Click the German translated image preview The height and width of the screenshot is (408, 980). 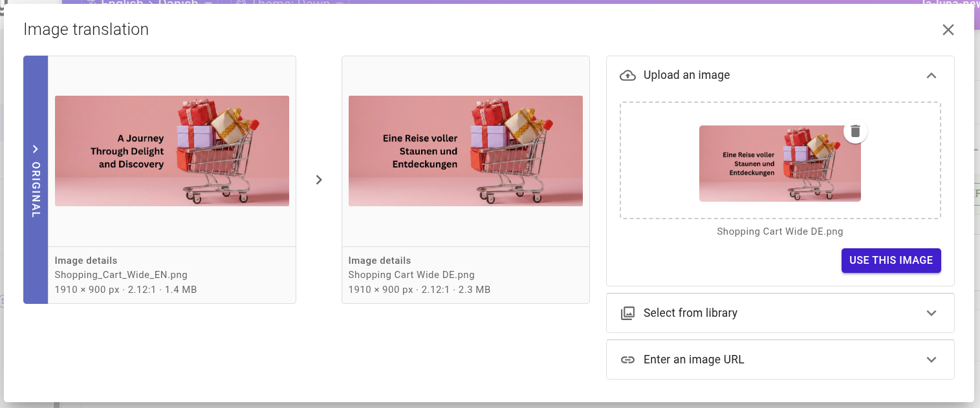coord(466,151)
